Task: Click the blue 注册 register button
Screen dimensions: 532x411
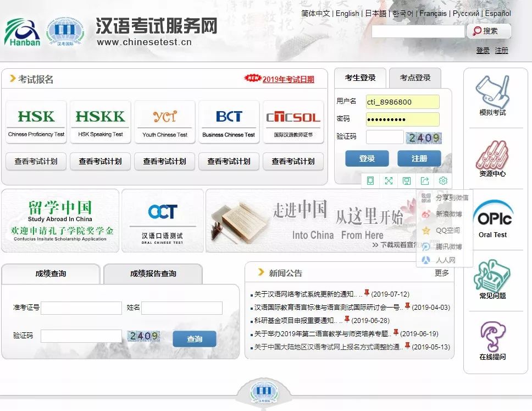Action: coord(419,158)
